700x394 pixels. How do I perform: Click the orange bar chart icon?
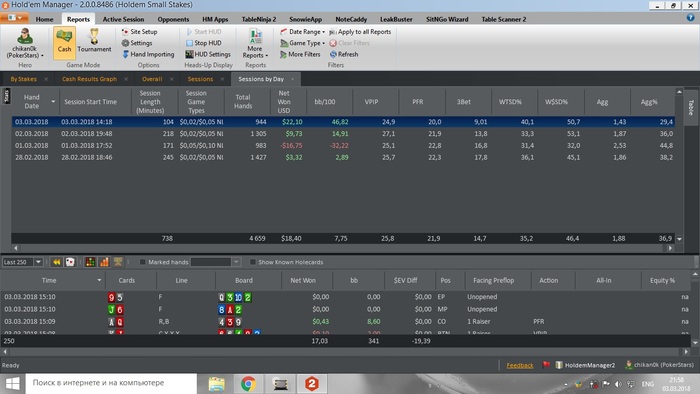point(104,262)
